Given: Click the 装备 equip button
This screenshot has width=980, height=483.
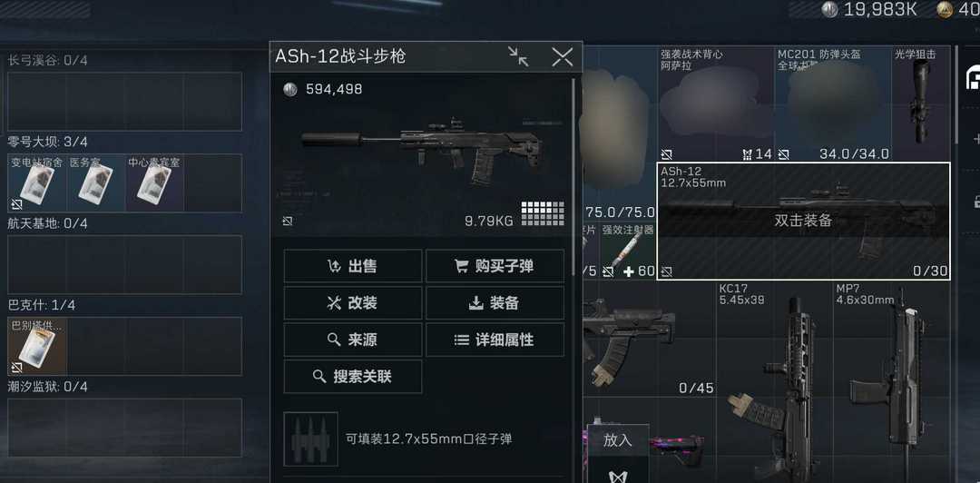Looking at the screenshot, I should 495,303.
